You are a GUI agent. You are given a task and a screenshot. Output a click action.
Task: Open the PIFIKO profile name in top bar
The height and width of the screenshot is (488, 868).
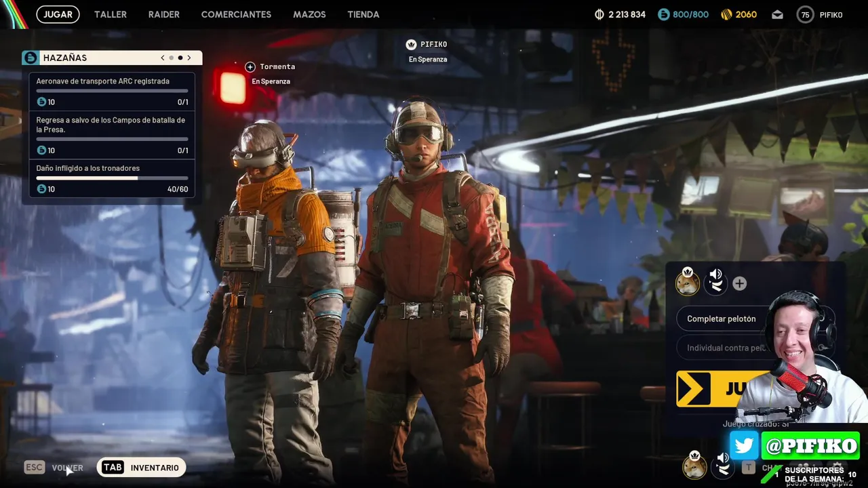point(831,14)
